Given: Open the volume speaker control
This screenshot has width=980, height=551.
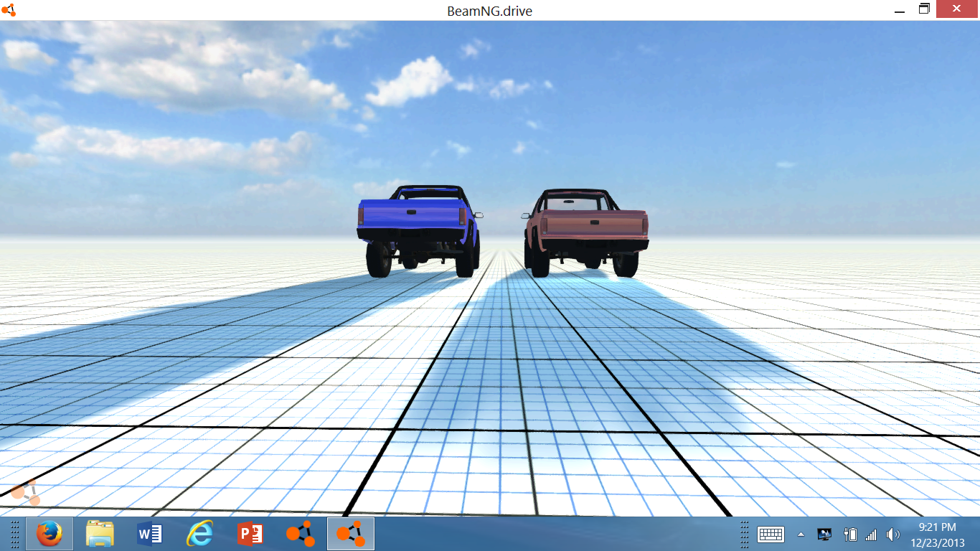Looking at the screenshot, I should (x=892, y=534).
